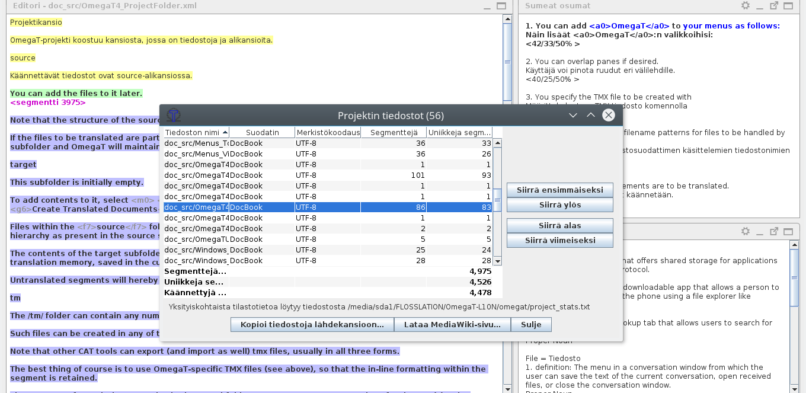Maximize the lower-right glossary pane

tap(788, 231)
